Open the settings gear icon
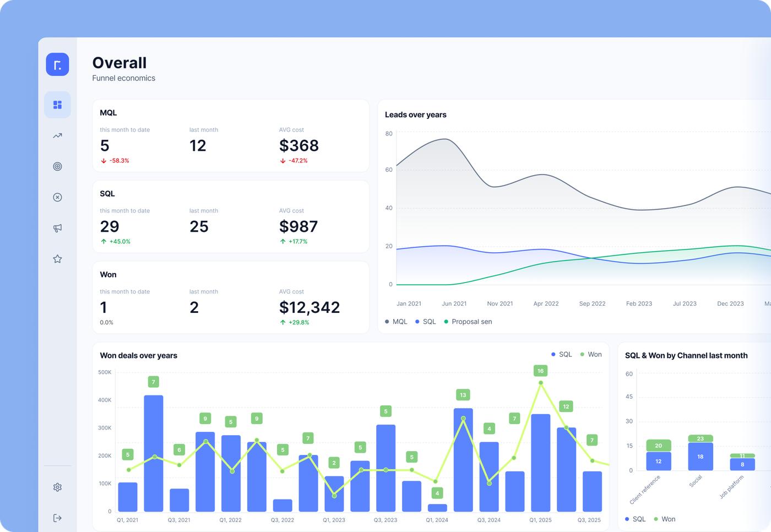Screen dimensions: 771x532 click(57, 487)
